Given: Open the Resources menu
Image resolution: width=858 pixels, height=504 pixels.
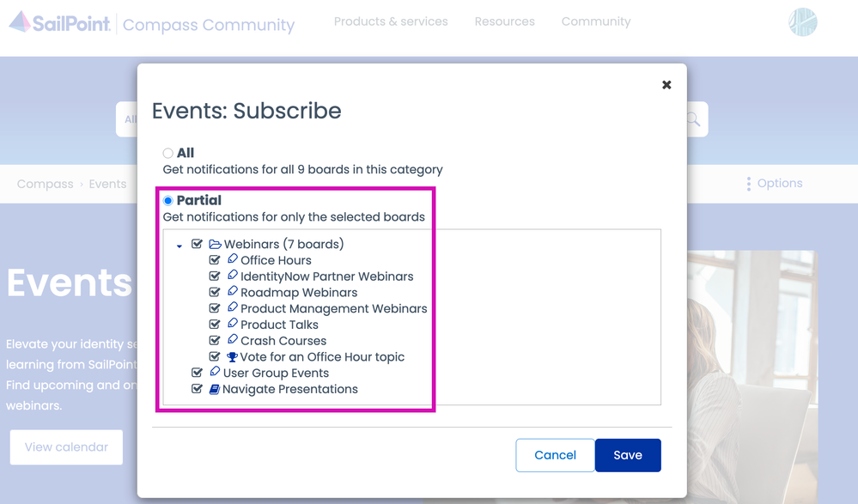Looking at the screenshot, I should pyautogui.click(x=504, y=21).
